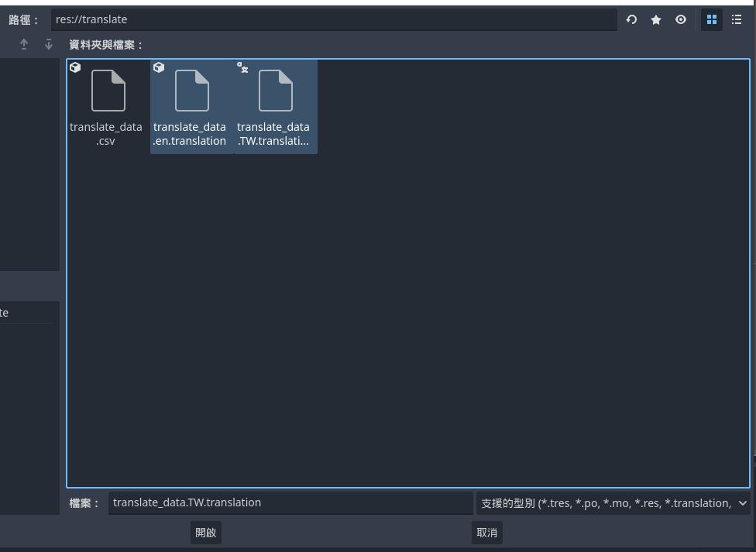Viewport: 756px width, 552px height.
Task: Toggle hidden files visibility with the eye icon
Action: [x=680, y=20]
